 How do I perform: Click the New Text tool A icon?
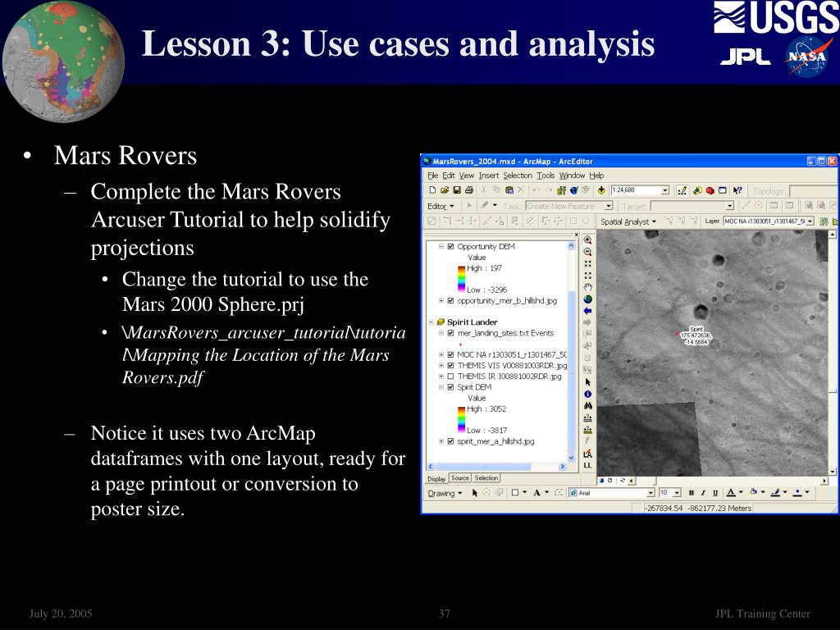(536, 493)
